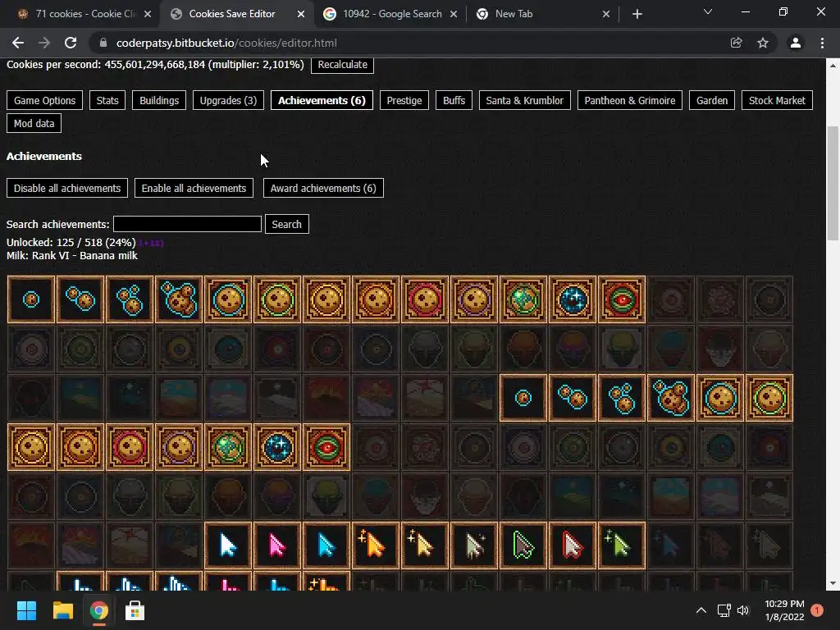
Task: Click Disable all achievements
Action: tap(67, 188)
